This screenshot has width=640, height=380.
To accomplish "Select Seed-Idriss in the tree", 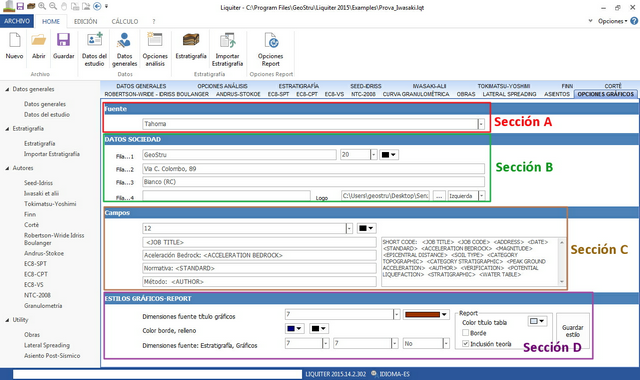I will [38, 183].
